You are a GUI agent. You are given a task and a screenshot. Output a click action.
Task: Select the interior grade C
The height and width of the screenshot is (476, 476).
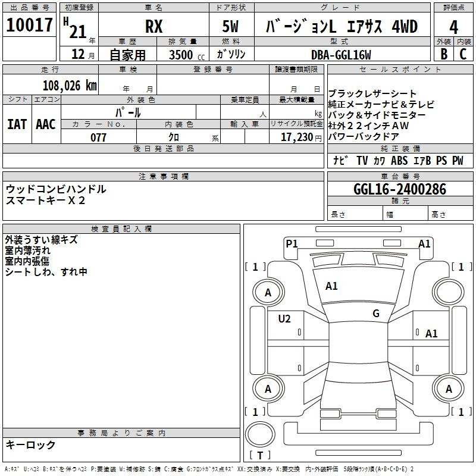click(463, 54)
